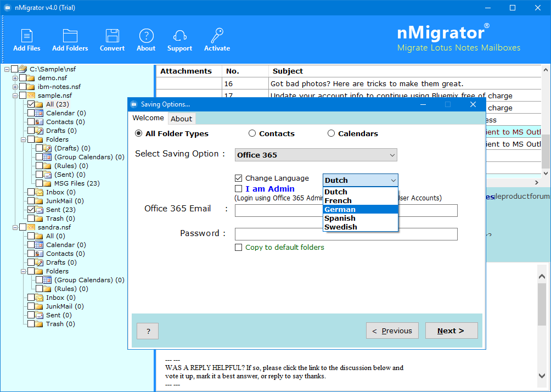The width and height of the screenshot is (551, 392).
Task: Click the Add Files toolbar icon
Action: (27, 36)
